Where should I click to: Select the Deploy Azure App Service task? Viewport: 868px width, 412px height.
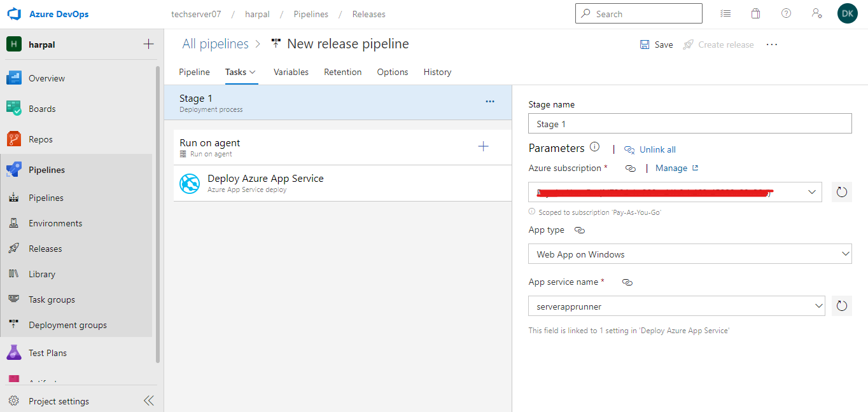point(342,183)
